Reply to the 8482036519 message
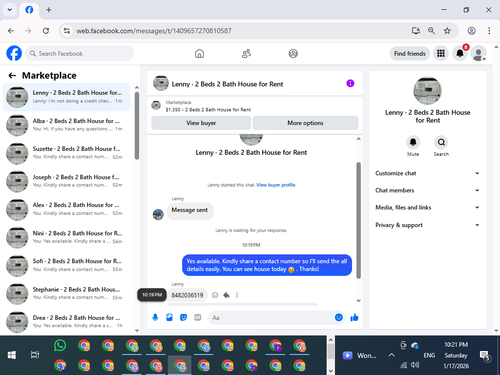 [226, 295]
